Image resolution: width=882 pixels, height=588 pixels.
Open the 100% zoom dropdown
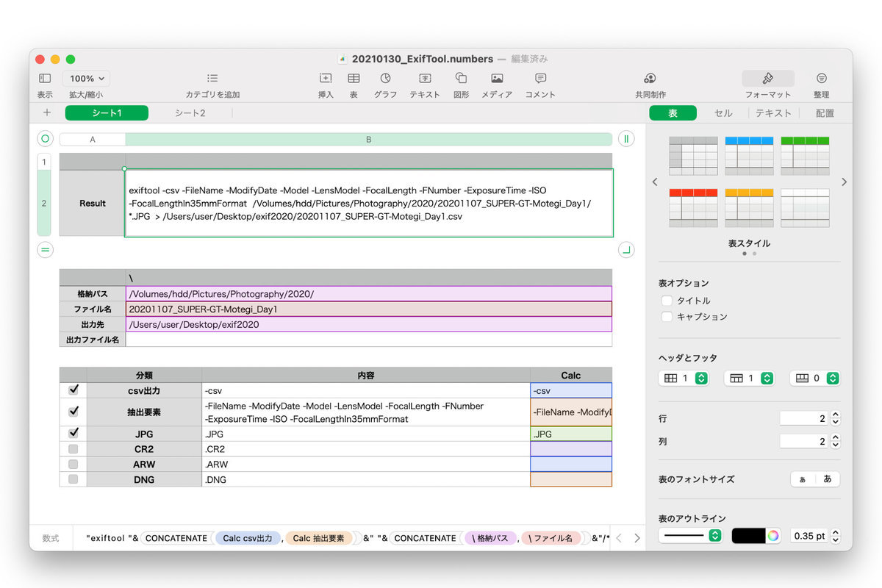point(87,79)
